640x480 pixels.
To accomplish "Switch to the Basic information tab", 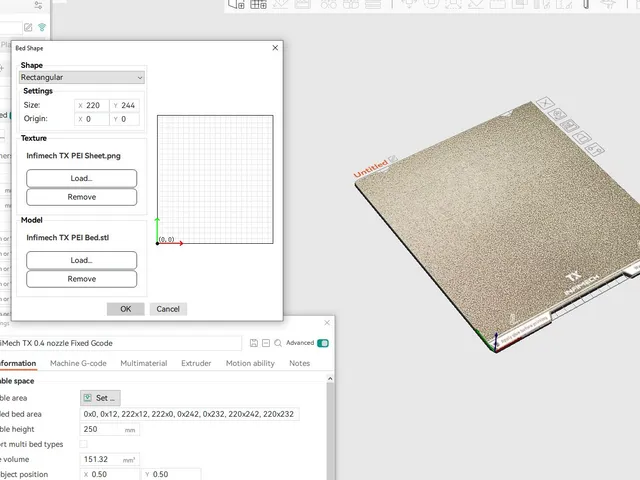I will 18,363.
